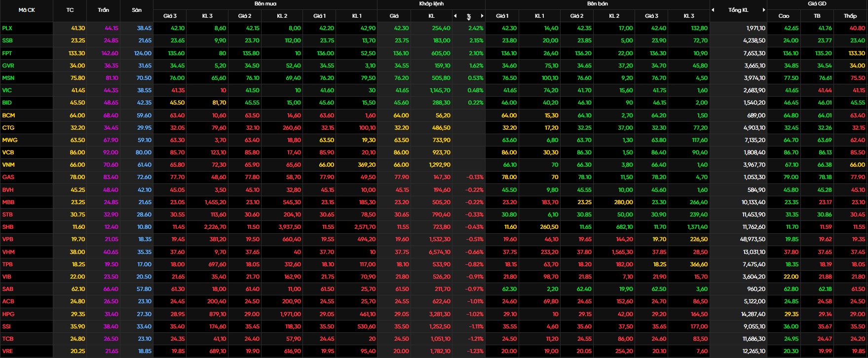Screen dimensions: 868x358
Task: Click Giá 3 header under Bên mua
Action: [170, 16]
